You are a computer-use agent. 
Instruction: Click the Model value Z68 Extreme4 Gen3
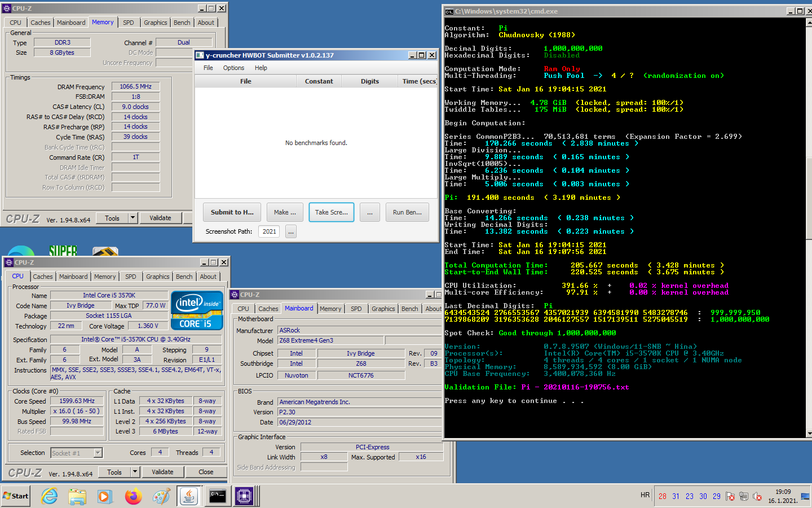click(331, 340)
